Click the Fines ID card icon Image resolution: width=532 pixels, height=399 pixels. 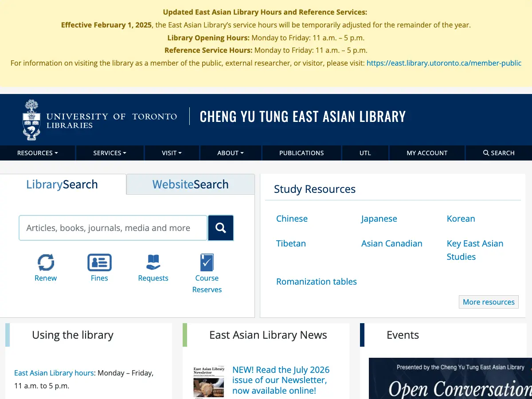coord(99,262)
